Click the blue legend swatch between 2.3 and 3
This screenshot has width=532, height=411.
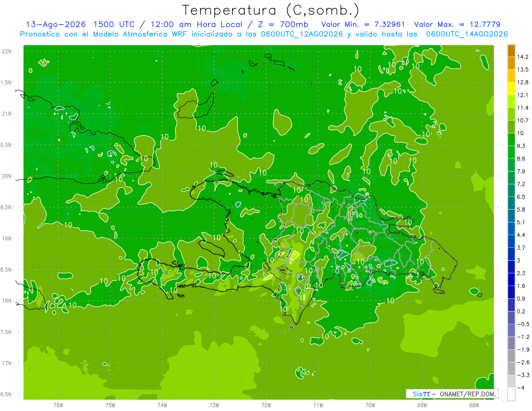point(511,267)
